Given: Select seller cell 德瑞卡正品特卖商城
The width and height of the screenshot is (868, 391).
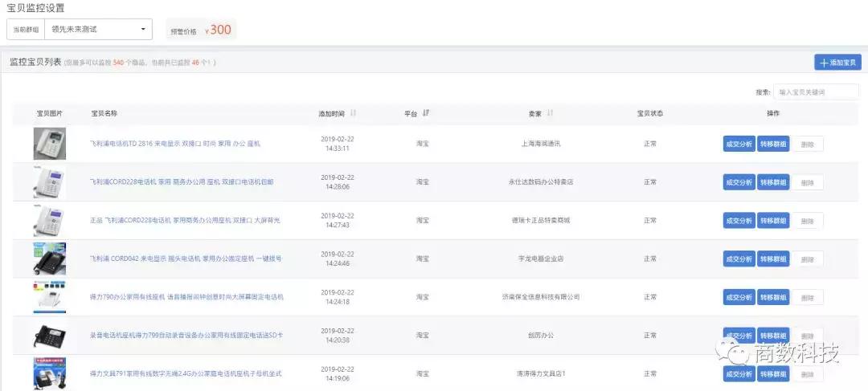Looking at the screenshot, I should (x=541, y=220).
